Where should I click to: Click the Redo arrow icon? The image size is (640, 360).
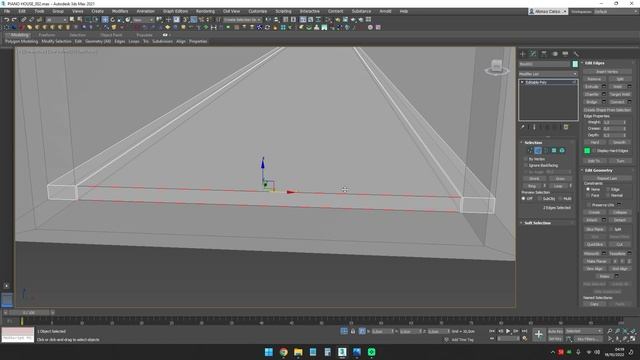15,20
